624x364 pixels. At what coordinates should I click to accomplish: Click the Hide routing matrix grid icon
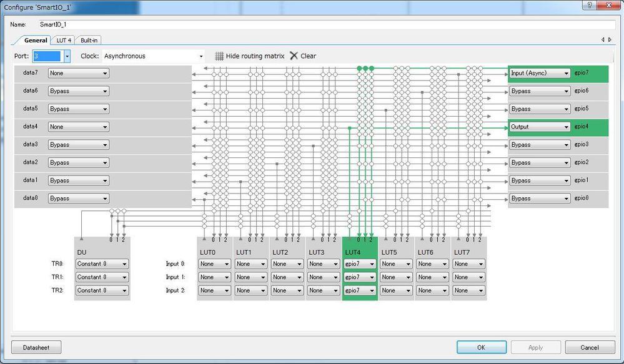pyautogui.click(x=219, y=56)
